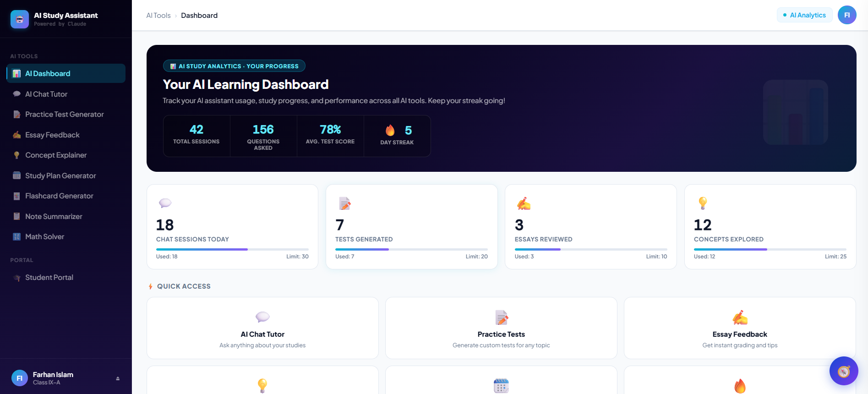Click the Practice Test Generator sidebar icon

point(17,115)
